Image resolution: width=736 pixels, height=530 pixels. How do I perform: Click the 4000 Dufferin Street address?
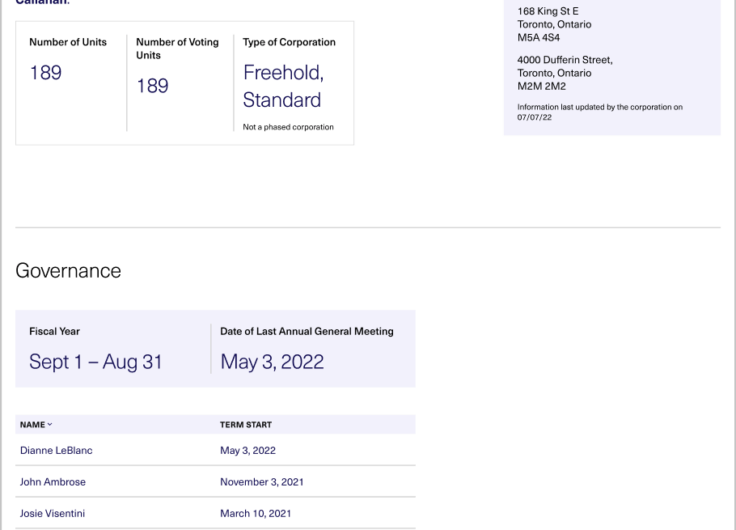(x=565, y=73)
